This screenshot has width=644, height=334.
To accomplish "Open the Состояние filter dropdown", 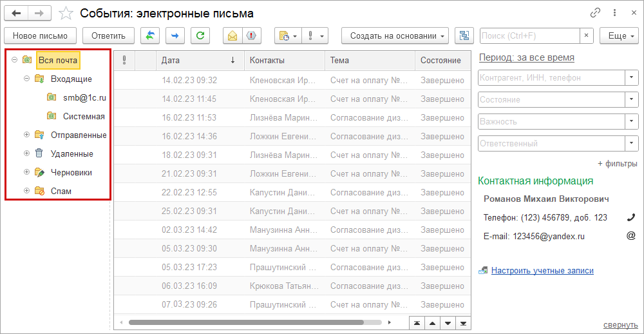I will [x=631, y=100].
